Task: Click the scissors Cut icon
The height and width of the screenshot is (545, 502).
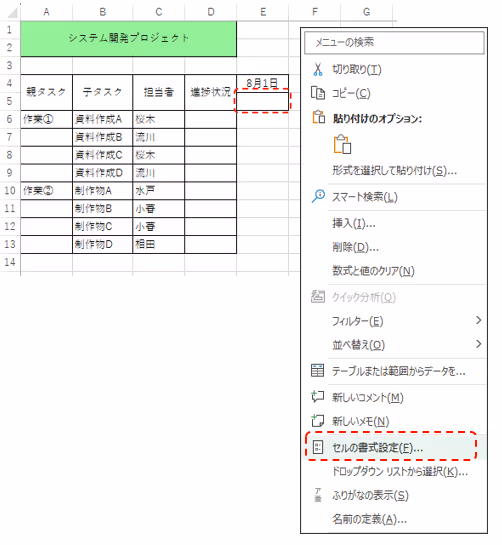Action: (317, 69)
